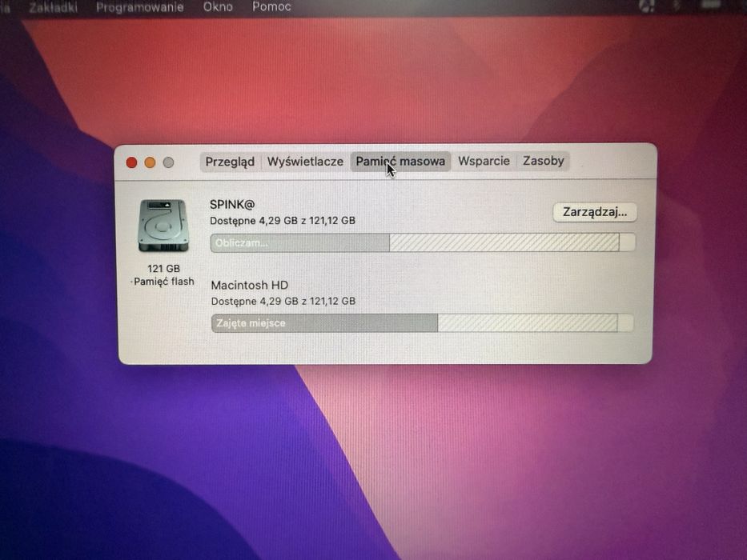
Task: Click the flash drive disk icon
Action: (x=163, y=226)
